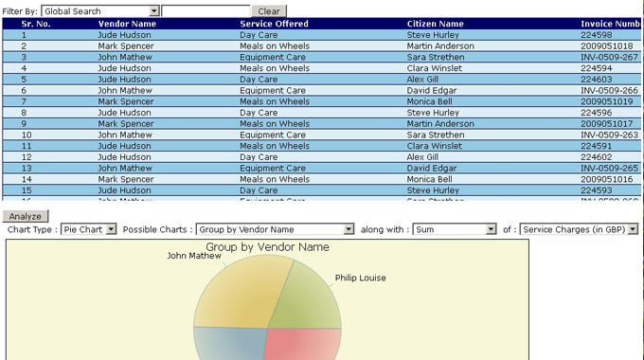Sort by Service Offered column header
Screen dimensions: 644x360
(274, 24)
